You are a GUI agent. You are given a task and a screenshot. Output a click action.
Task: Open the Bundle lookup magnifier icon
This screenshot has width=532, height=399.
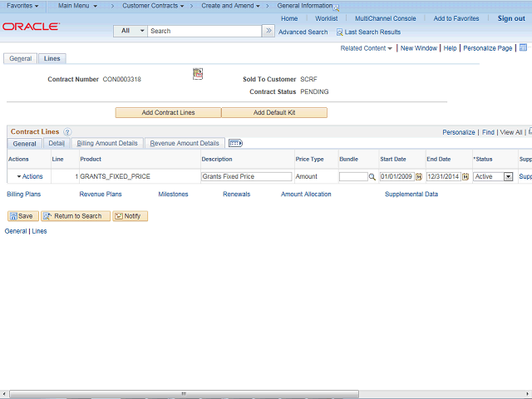pos(372,177)
